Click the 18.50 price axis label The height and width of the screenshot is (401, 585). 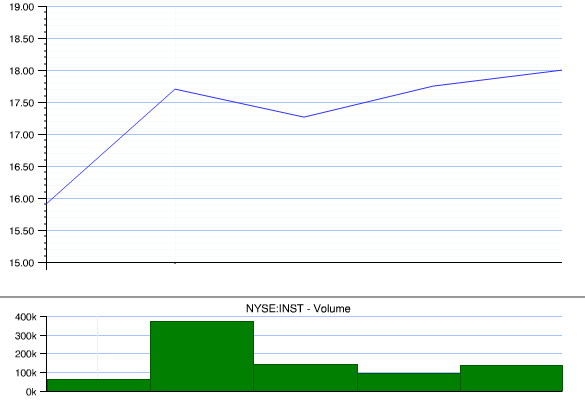point(22,39)
